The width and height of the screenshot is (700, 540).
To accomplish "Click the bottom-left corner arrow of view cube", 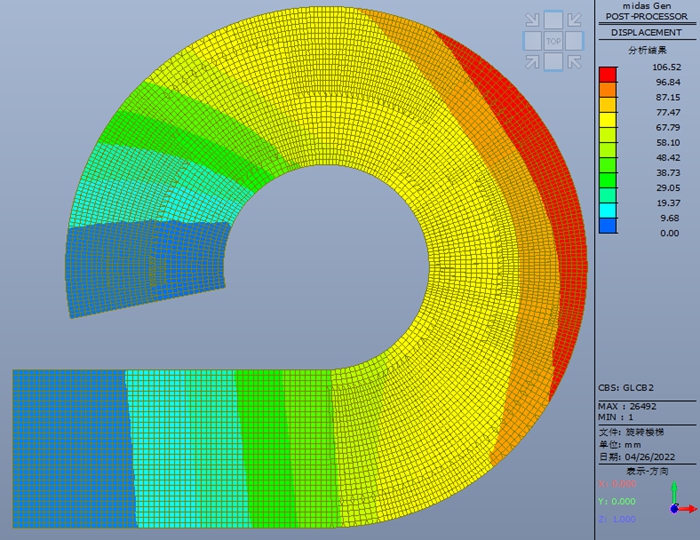I will pos(532,62).
